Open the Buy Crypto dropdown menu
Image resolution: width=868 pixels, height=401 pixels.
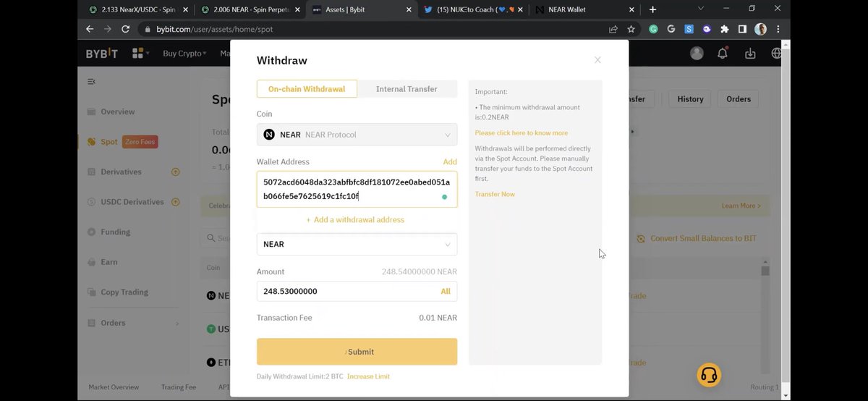(184, 54)
